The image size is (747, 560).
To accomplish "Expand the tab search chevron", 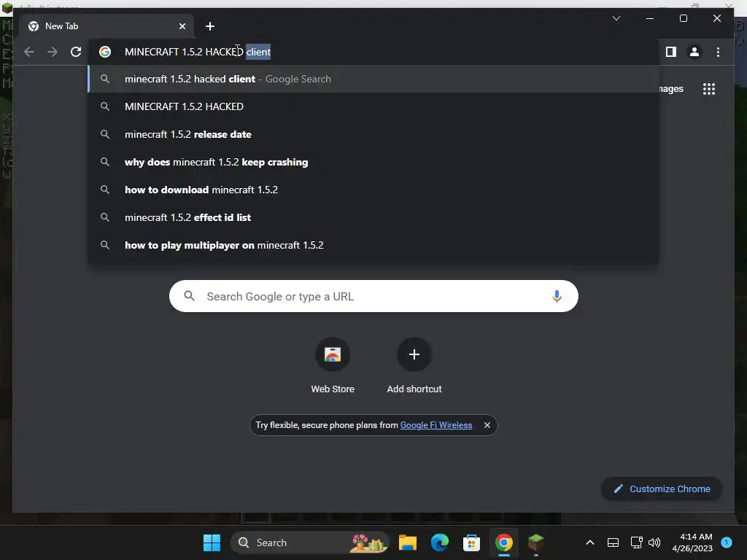I will click(616, 18).
